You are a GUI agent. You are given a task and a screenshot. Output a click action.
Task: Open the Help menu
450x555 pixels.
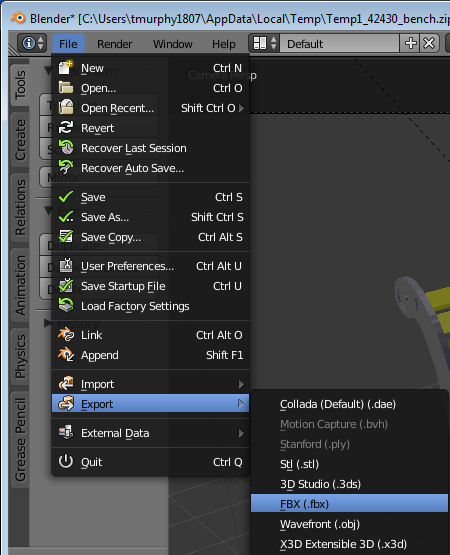click(x=223, y=44)
